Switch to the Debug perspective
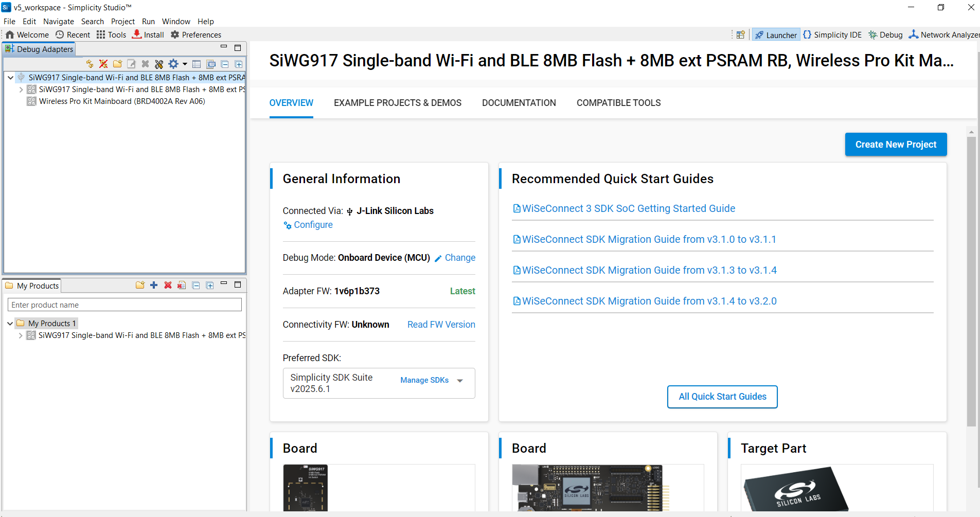Image resolution: width=980 pixels, height=517 pixels. (x=885, y=34)
